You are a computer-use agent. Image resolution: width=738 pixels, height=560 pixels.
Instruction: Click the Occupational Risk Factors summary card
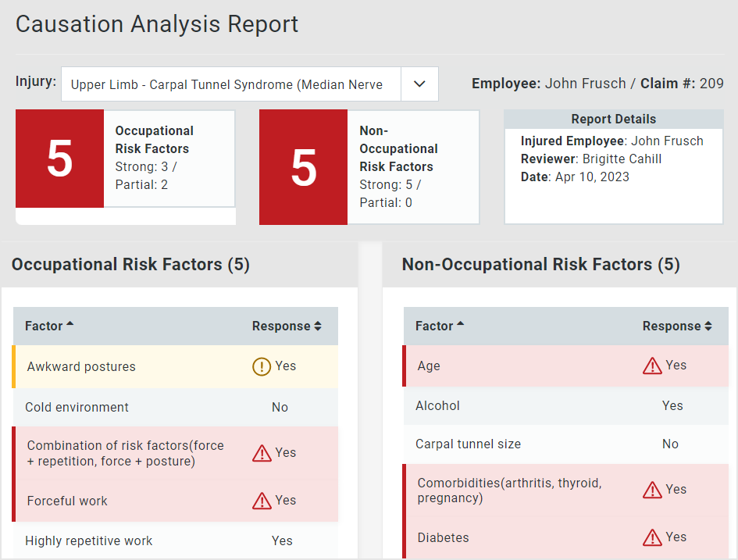(169, 158)
